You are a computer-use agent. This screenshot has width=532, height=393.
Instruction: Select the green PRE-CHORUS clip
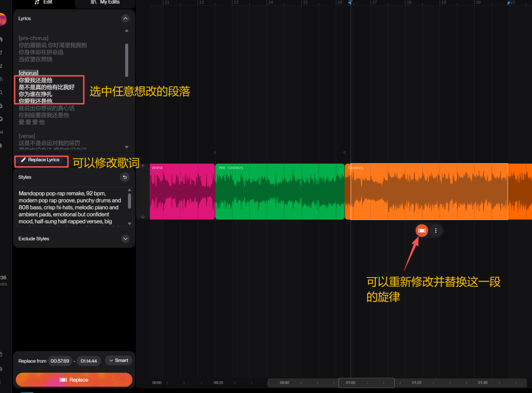[x=279, y=191]
